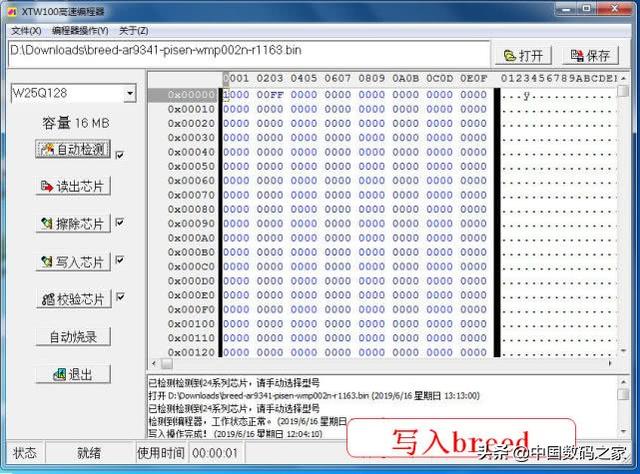Click the log line starting with 打开 D:\Downloads
The height and width of the screenshot is (474, 640).
tap(314, 396)
